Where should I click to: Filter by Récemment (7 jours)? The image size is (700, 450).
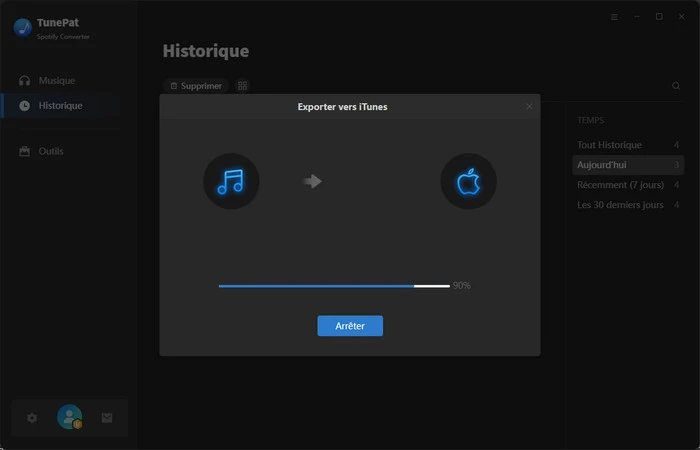coord(620,184)
